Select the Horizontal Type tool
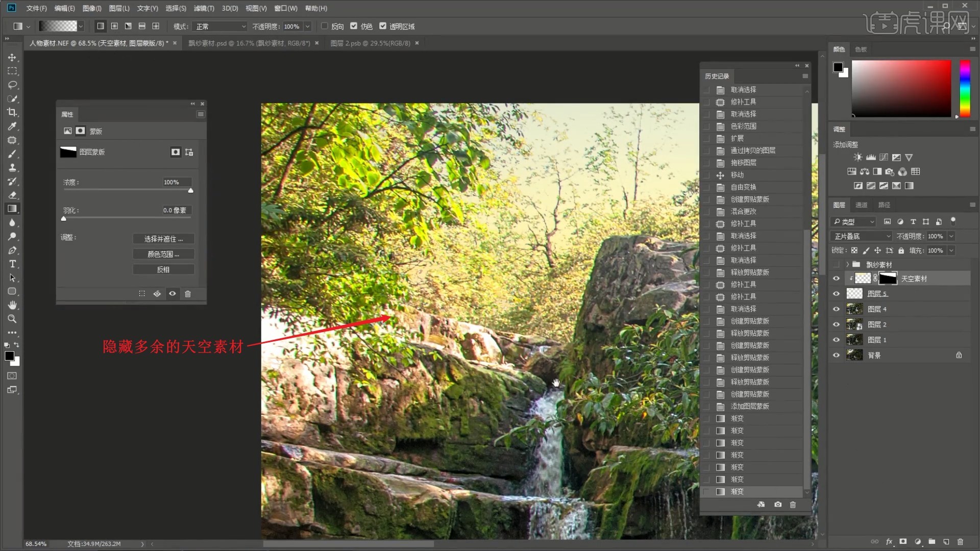This screenshot has width=980, height=551. (x=12, y=264)
